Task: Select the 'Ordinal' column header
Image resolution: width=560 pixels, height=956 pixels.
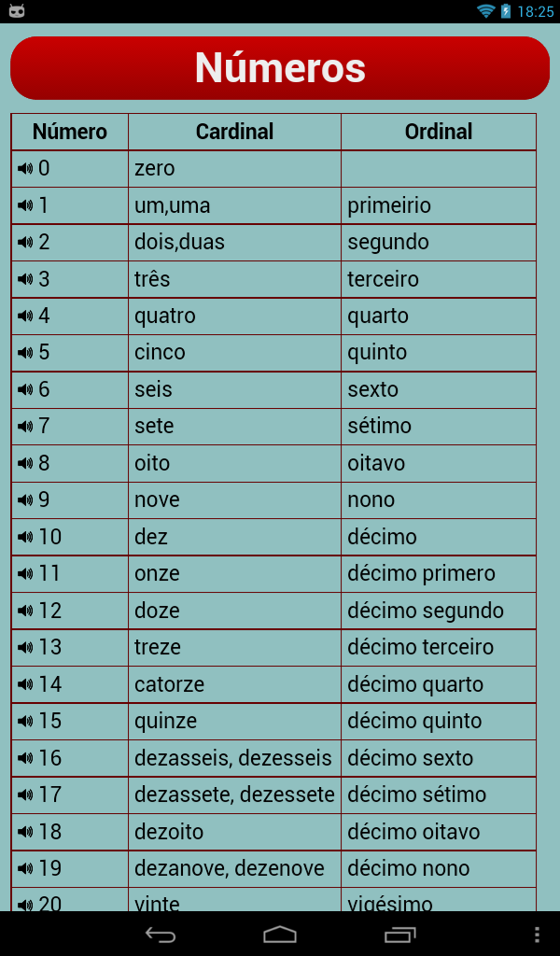Action: (438, 132)
